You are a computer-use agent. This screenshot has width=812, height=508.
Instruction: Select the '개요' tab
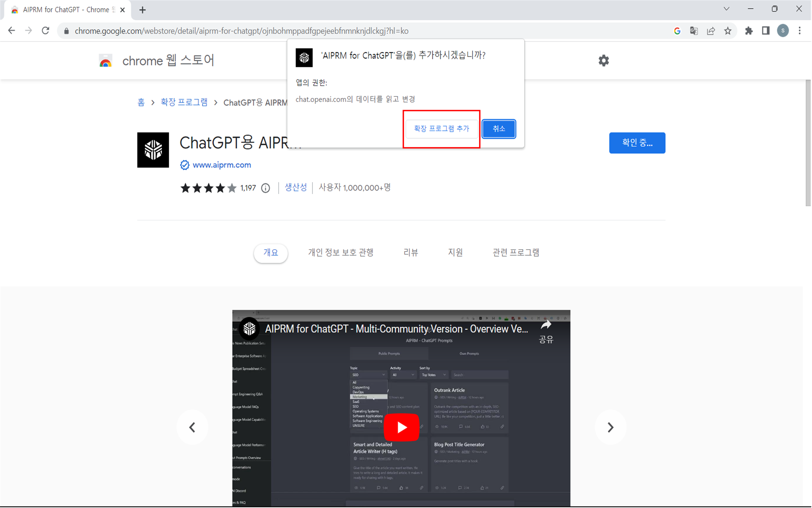[x=271, y=253]
